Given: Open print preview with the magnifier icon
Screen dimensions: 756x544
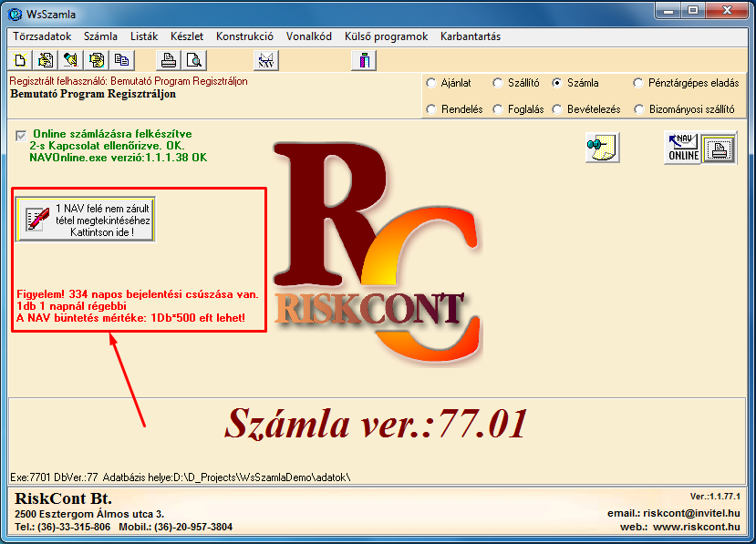Looking at the screenshot, I should point(193,61).
